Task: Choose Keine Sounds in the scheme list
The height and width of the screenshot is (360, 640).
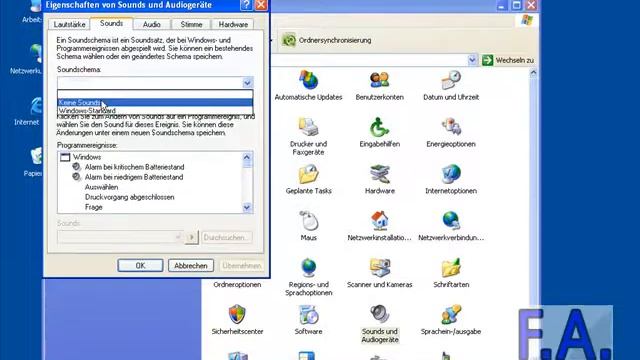Action: pos(155,102)
